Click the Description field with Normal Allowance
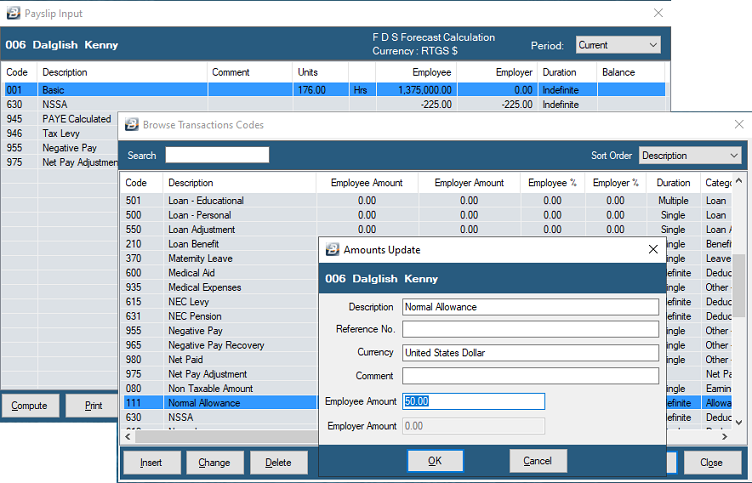This screenshot has height=483, width=752. (x=530, y=307)
